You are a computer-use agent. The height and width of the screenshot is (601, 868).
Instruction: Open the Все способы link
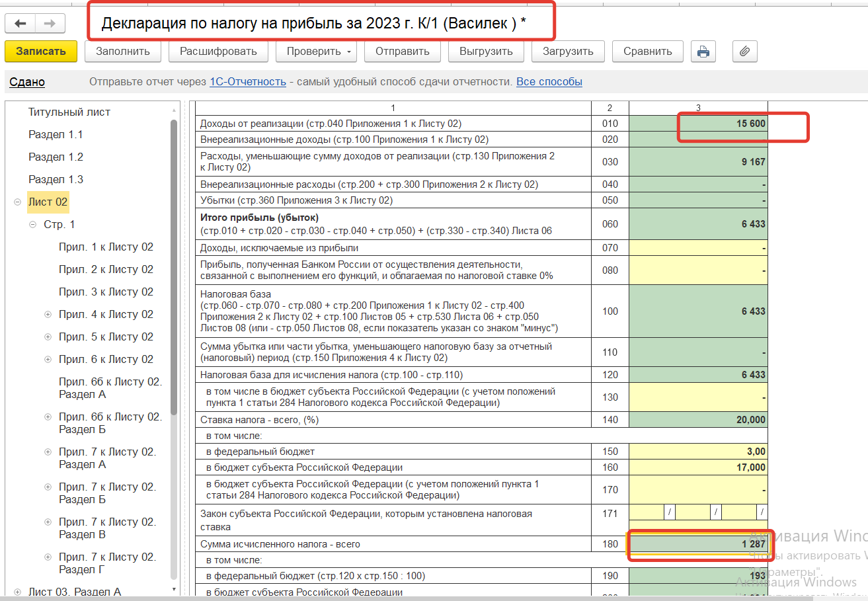tap(549, 82)
